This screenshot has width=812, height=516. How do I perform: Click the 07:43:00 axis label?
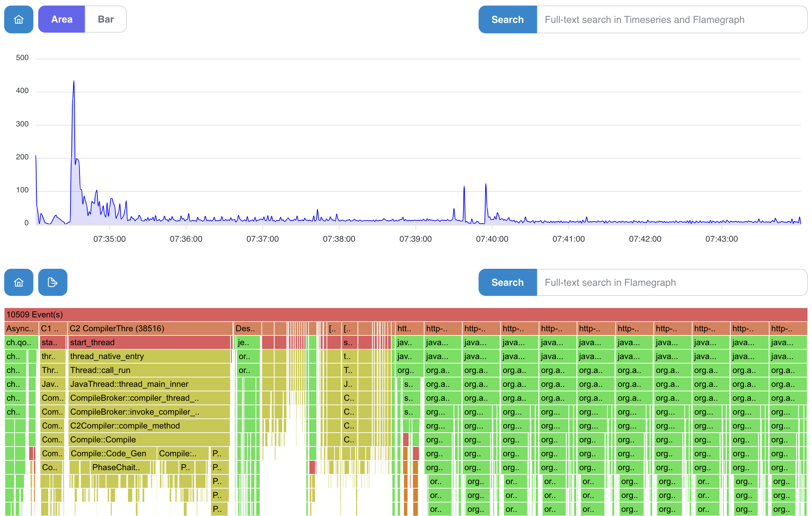(x=722, y=239)
